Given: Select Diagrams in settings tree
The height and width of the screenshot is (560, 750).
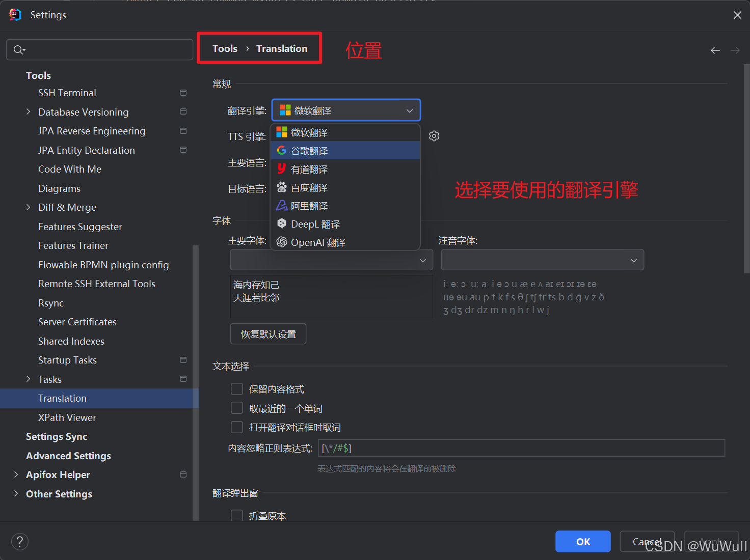Looking at the screenshot, I should pyautogui.click(x=59, y=188).
